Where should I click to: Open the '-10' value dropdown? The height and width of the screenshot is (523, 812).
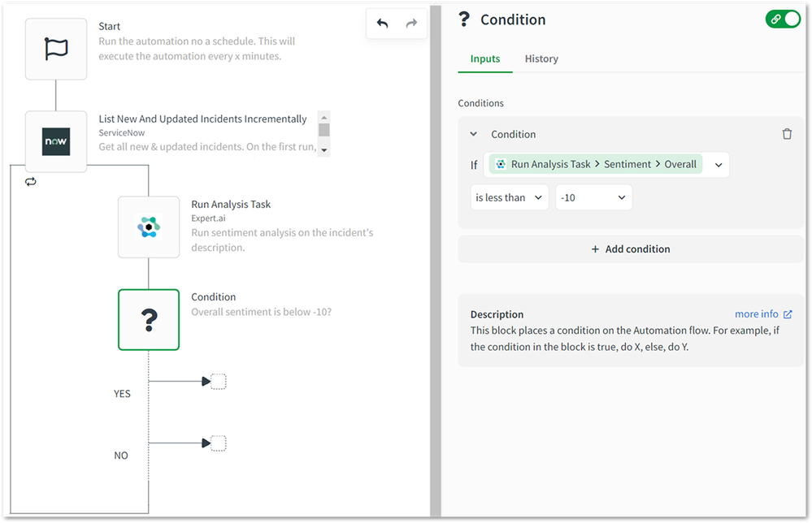(x=593, y=197)
